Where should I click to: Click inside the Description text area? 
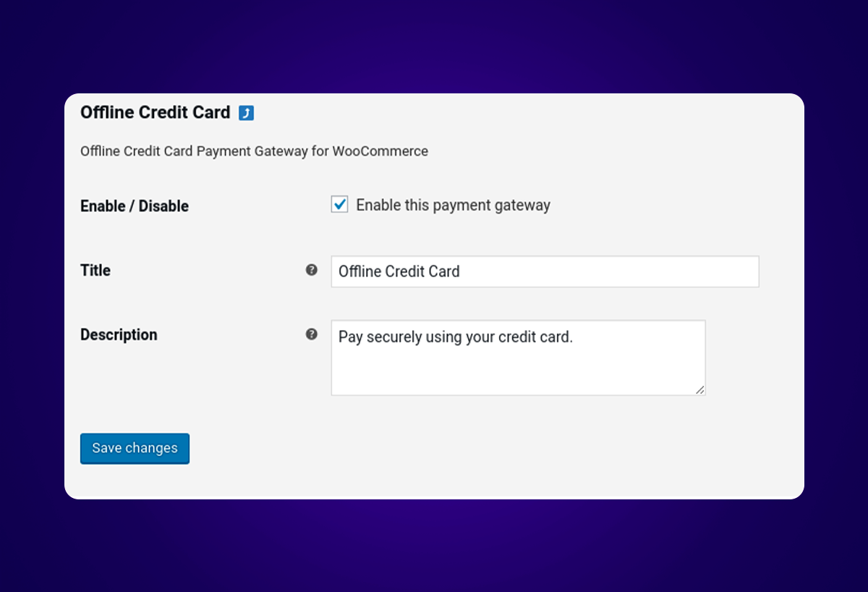click(x=518, y=358)
